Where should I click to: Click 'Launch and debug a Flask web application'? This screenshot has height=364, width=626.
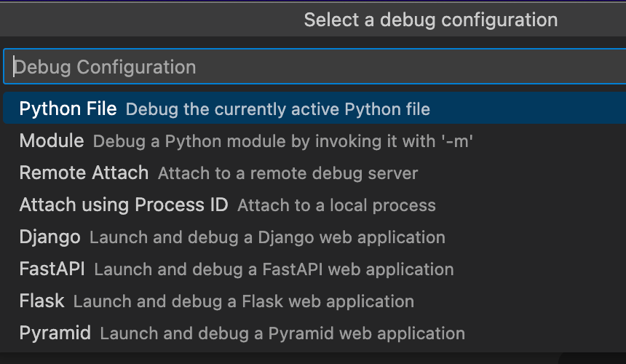pyautogui.click(x=244, y=301)
